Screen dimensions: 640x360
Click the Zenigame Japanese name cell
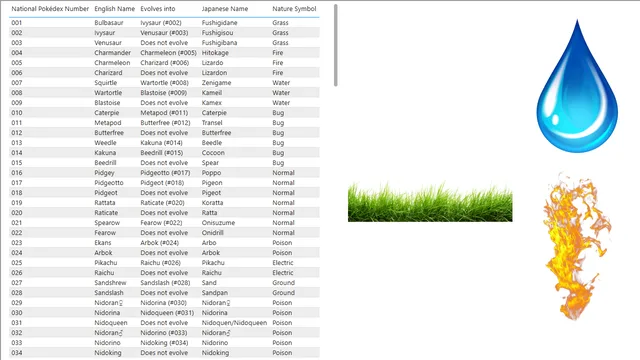[216, 83]
